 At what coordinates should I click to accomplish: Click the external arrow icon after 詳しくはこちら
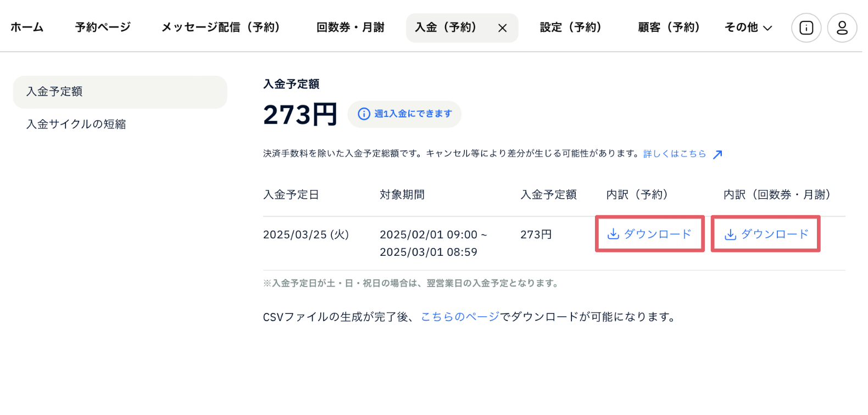(x=717, y=154)
